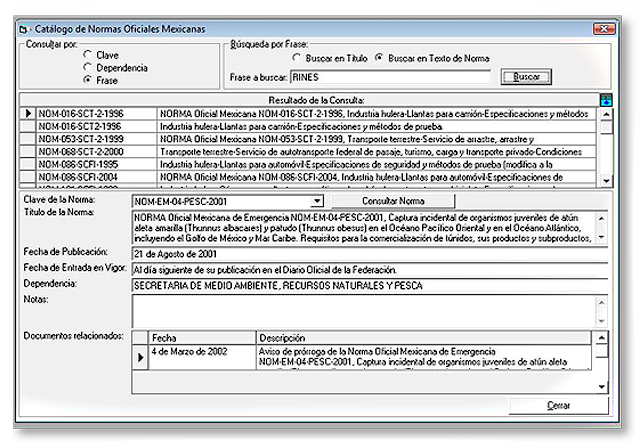Click the blue download arrow icon above results
This screenshot has height=448, width=640.
pos(606,100)
